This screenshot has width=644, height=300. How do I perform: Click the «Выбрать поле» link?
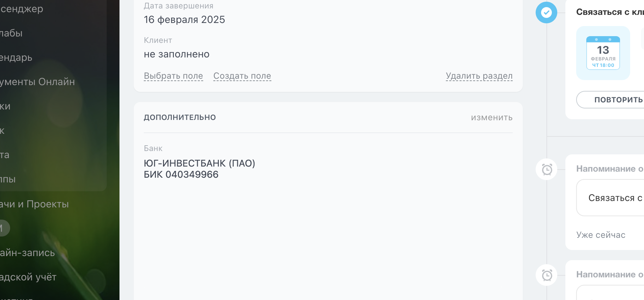(x=173, y=76)
